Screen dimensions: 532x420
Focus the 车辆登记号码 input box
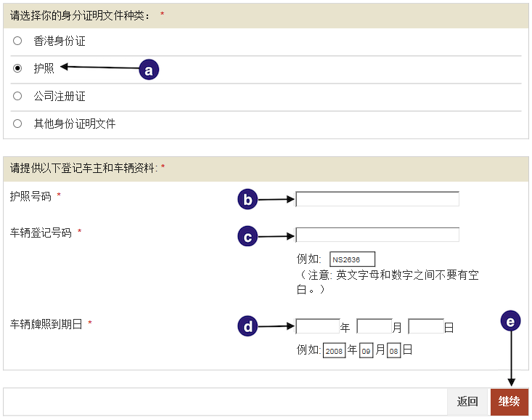tap(377, 235)
